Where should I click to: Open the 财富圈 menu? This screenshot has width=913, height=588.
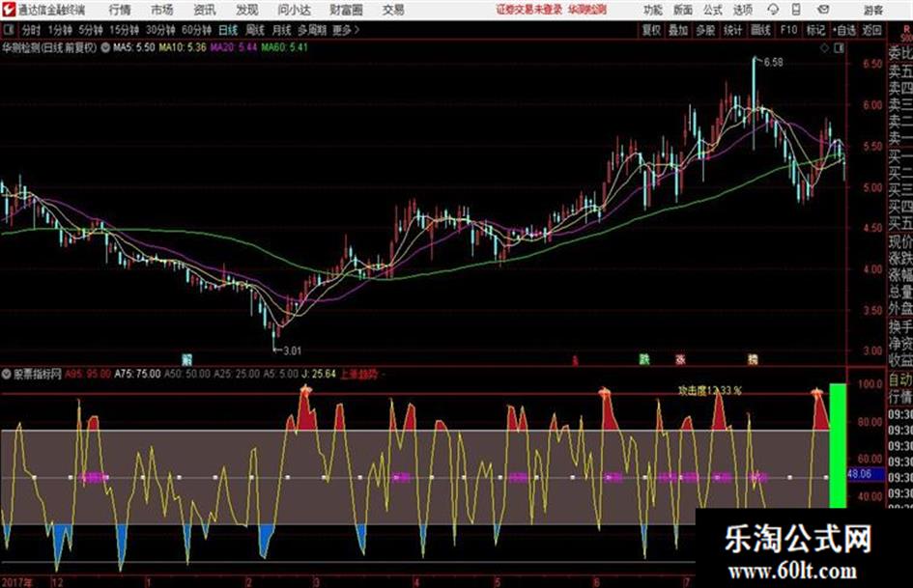[x=346, y=10]
